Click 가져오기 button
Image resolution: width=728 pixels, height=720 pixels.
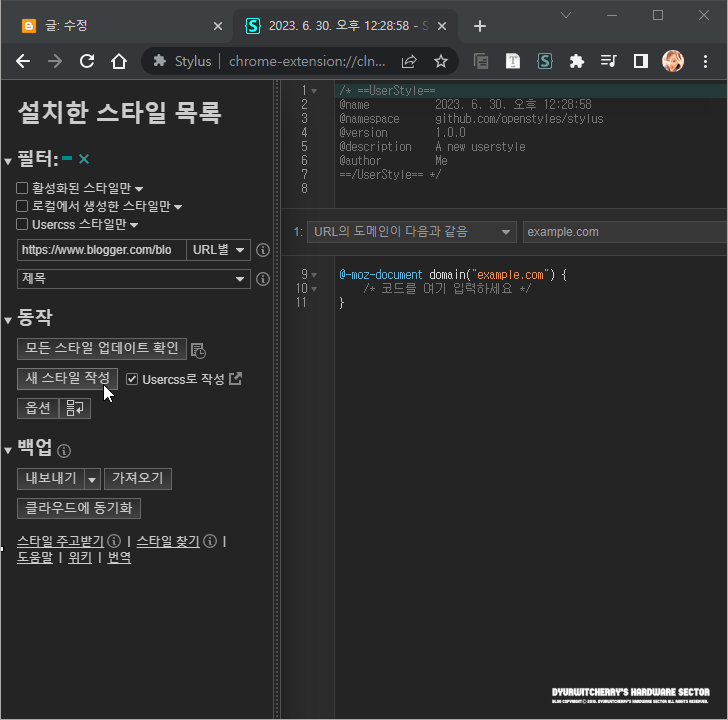pyautogui.click(x=138, y=479)
